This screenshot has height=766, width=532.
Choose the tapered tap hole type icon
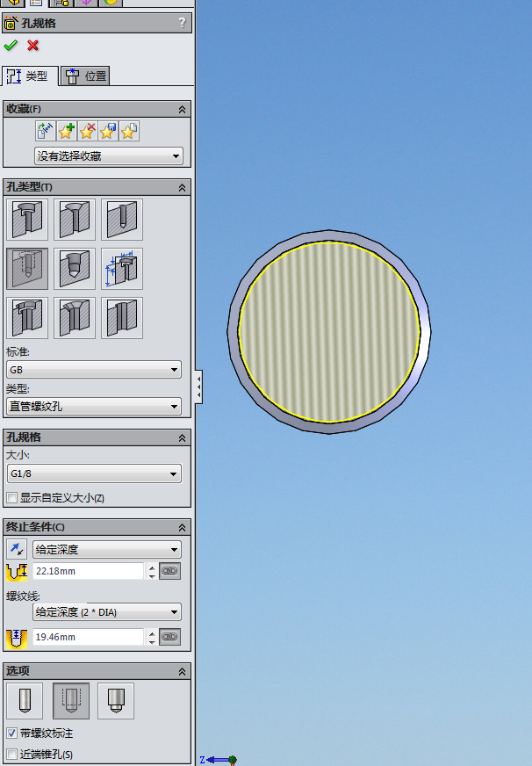pos(75,269)
